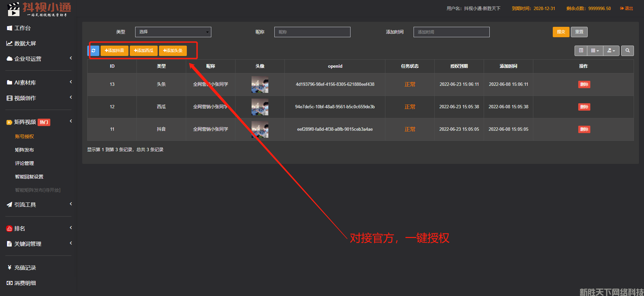Screen dimensions: 644x296
Task: Open the 类型 select dropdown
Action: 173,32
